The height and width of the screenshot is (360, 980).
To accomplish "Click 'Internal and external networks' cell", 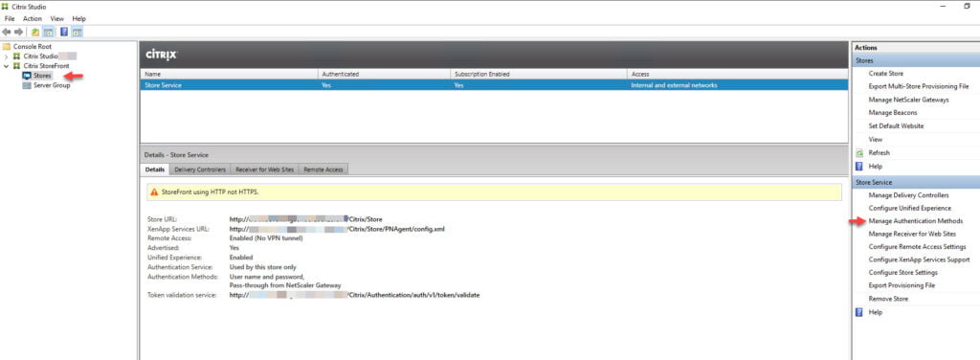I will tap(675, 85).
